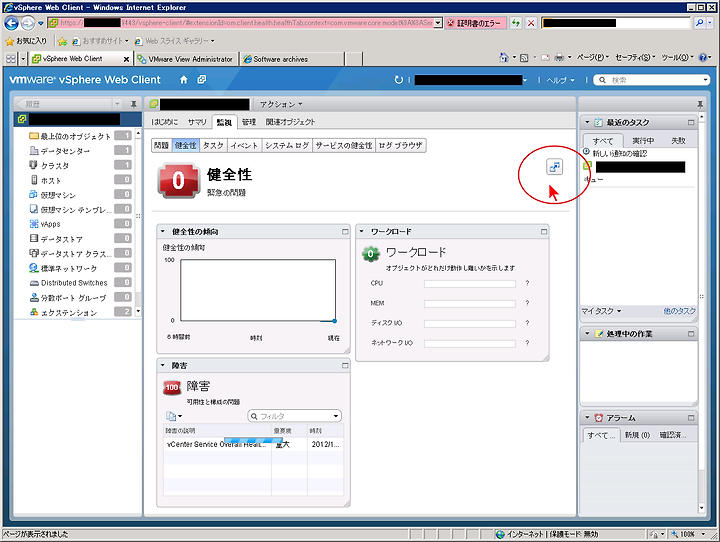The width and height of the screenshot is (720, 542).
Task: Maximize the 最近のタスク panel
Action: [x=691, y=123]
